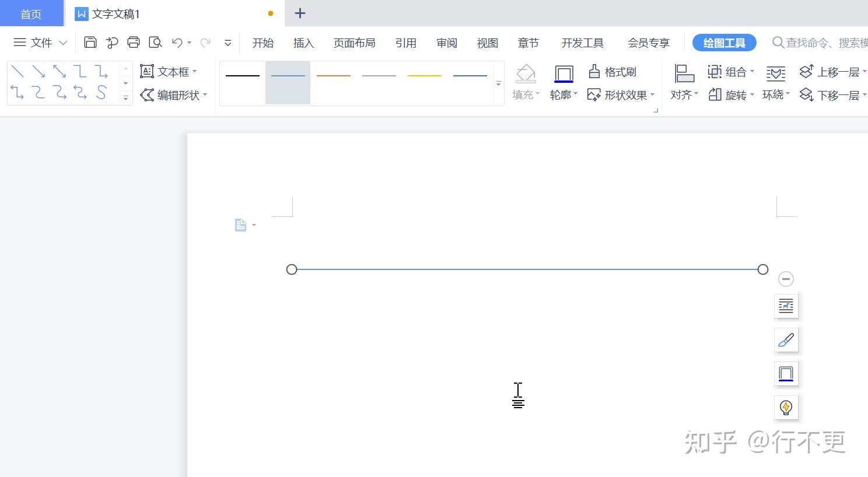Switch to the 开始 tab
The image size is (868, 477).
[x=263, y=43]
